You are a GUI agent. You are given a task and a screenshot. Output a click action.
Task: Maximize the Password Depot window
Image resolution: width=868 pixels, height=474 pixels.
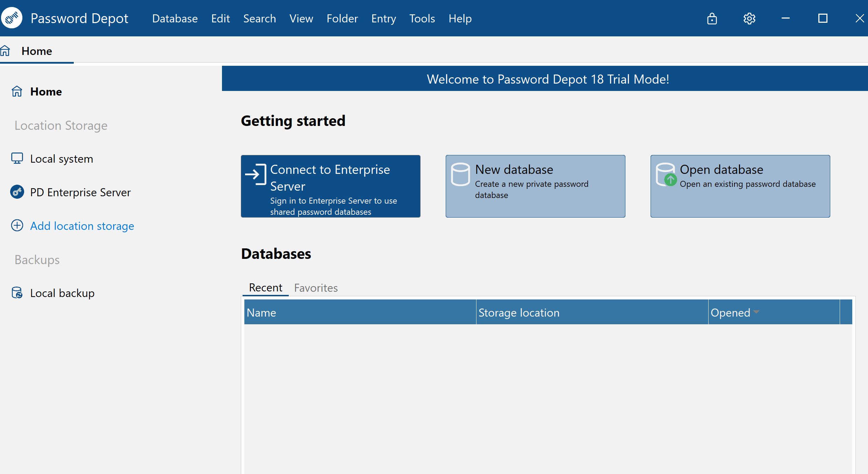[x=823, y=18]
